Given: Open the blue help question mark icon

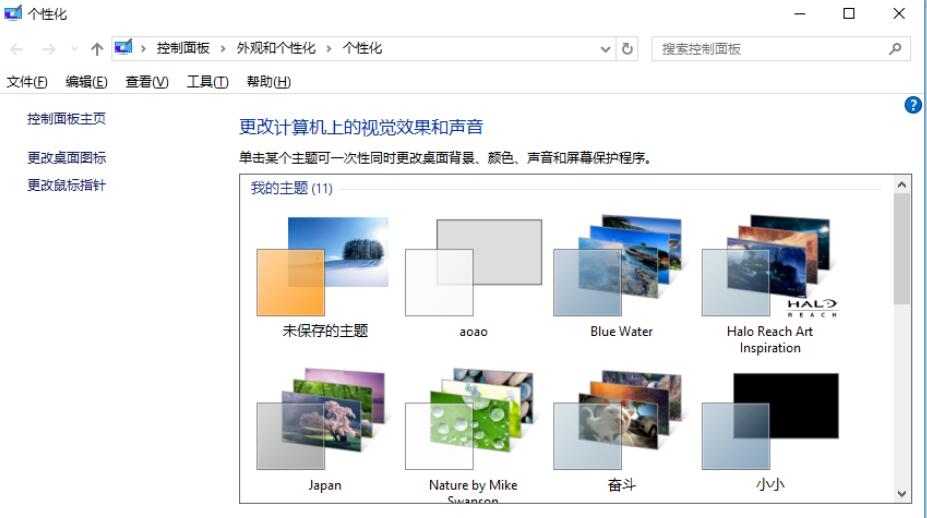Looking at the screenshot, I should tap(913, 105).
